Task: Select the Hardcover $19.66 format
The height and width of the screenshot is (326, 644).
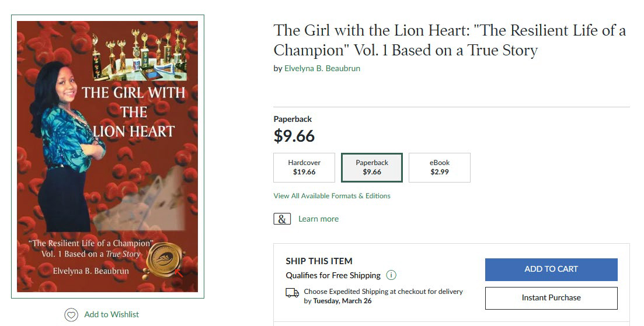Action: (304, 168)
